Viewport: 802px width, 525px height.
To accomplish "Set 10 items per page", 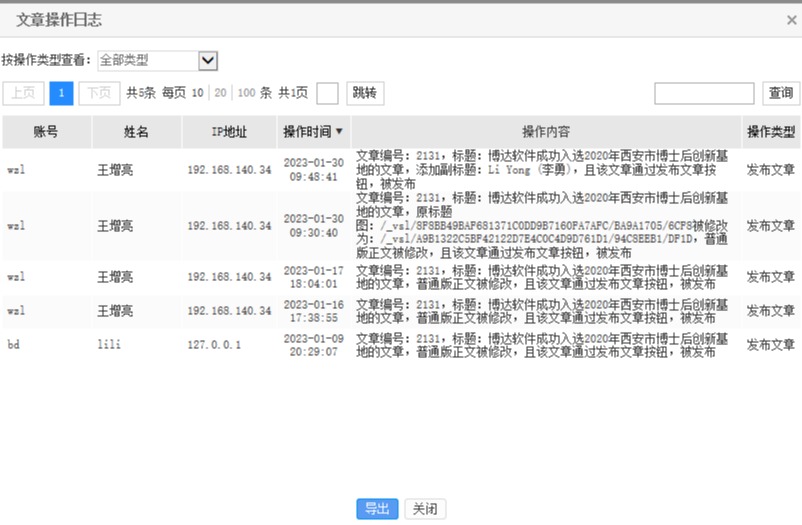I will [198, 93].
